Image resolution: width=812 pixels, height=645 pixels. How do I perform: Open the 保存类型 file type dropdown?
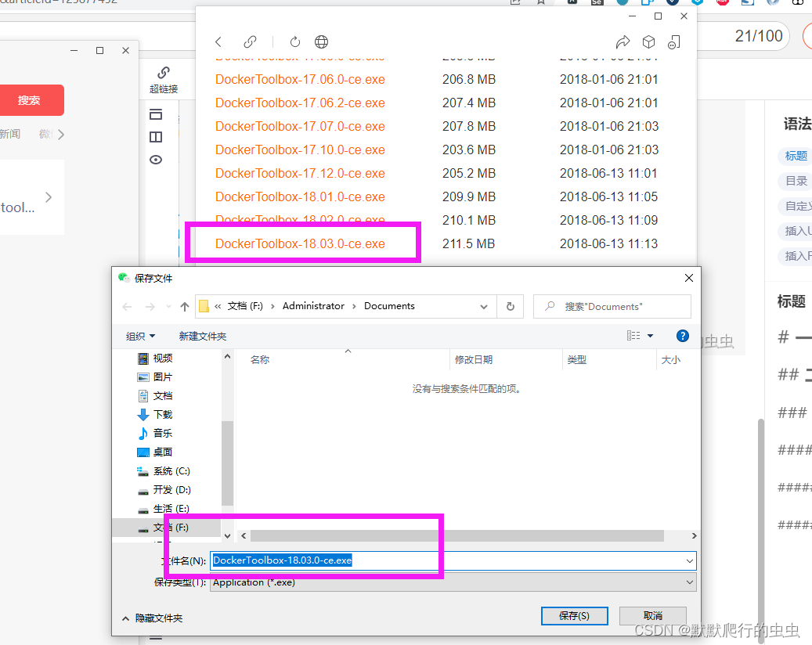[x=453, y=582]
